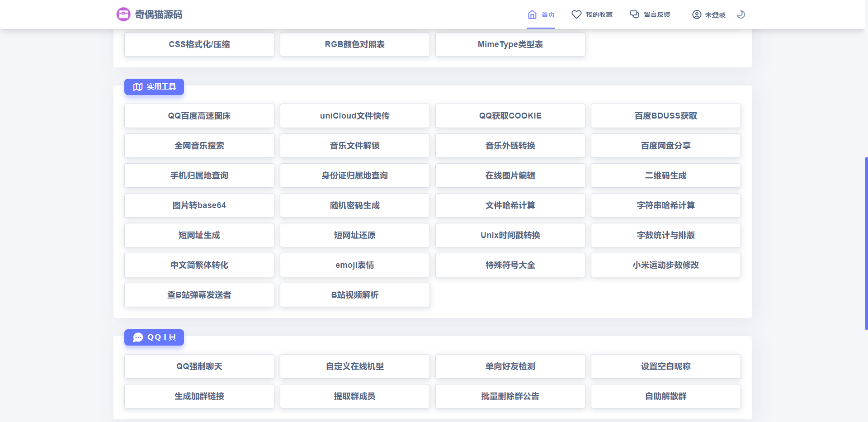Open 身份证归属地查询 tool
Image resolution: width=868 pixels, height=422 pixels.
click(x=355, y=175)
